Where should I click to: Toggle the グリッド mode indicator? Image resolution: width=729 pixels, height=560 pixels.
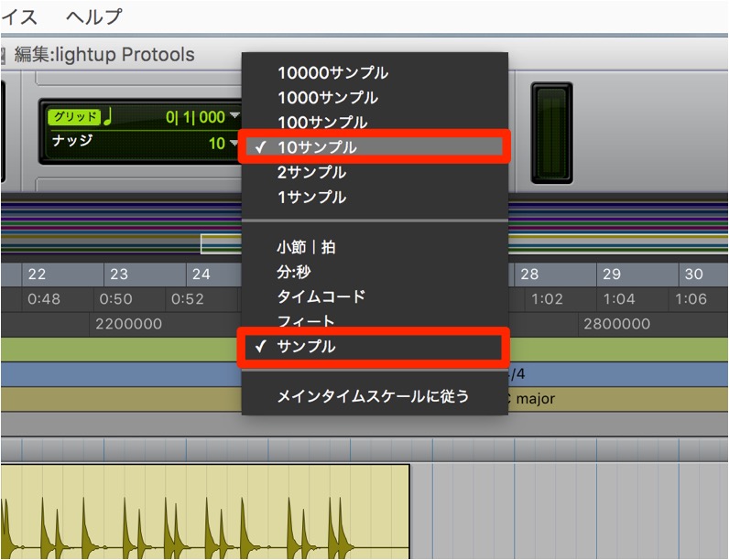(x=74, y=116)
